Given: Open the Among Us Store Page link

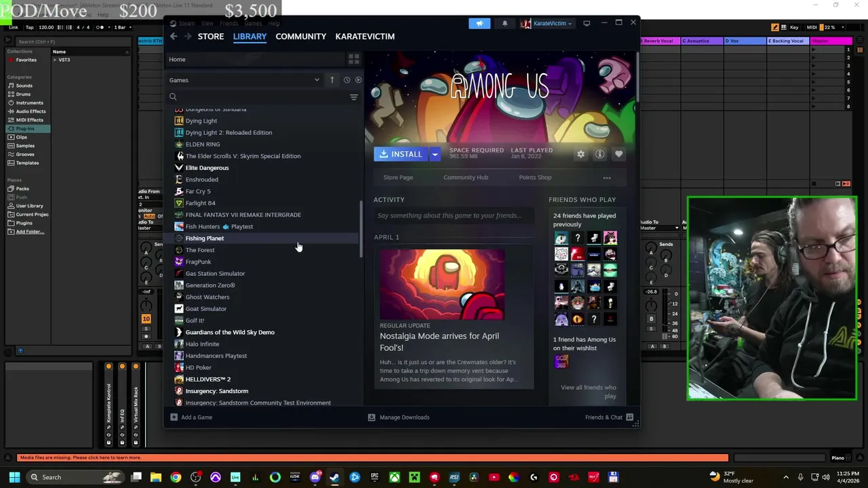Looking at the screenshot, I should [x=398, y=178].
